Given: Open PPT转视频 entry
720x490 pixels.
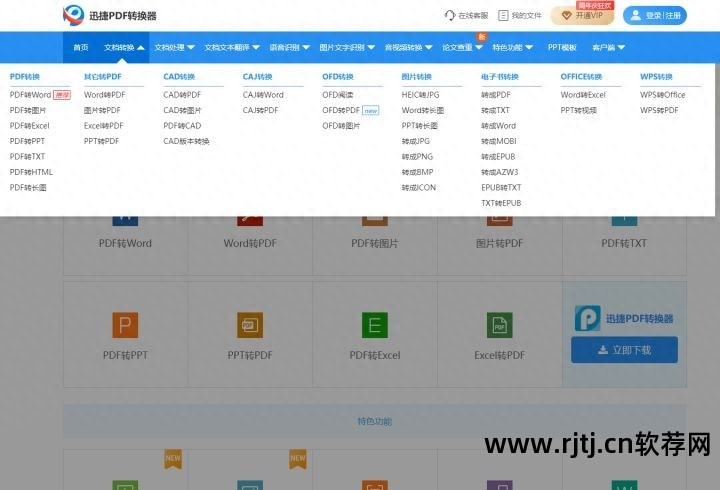Looking at the screenshot, I should (579, 110).
